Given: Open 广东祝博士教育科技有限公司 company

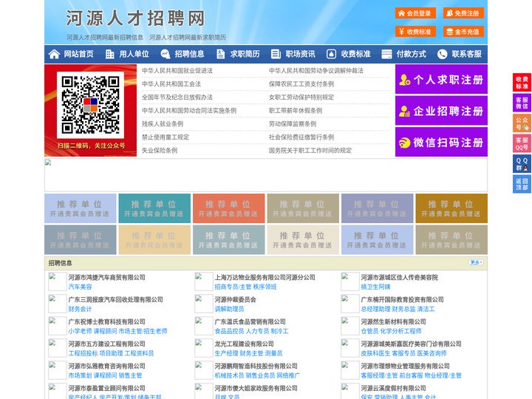Looking at the screenshot, I should 106,321.
